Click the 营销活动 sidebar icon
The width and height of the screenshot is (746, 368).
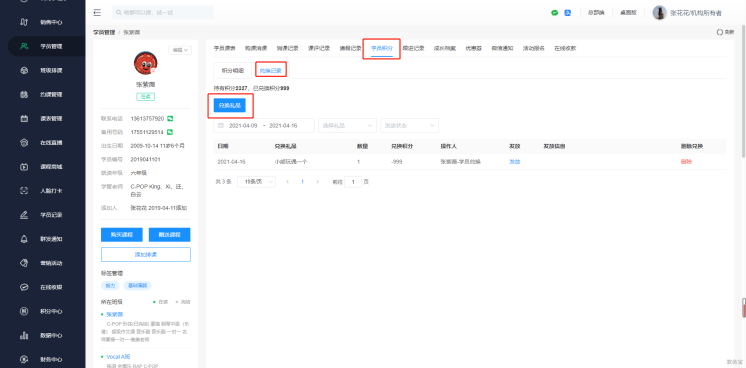(24, 263)
